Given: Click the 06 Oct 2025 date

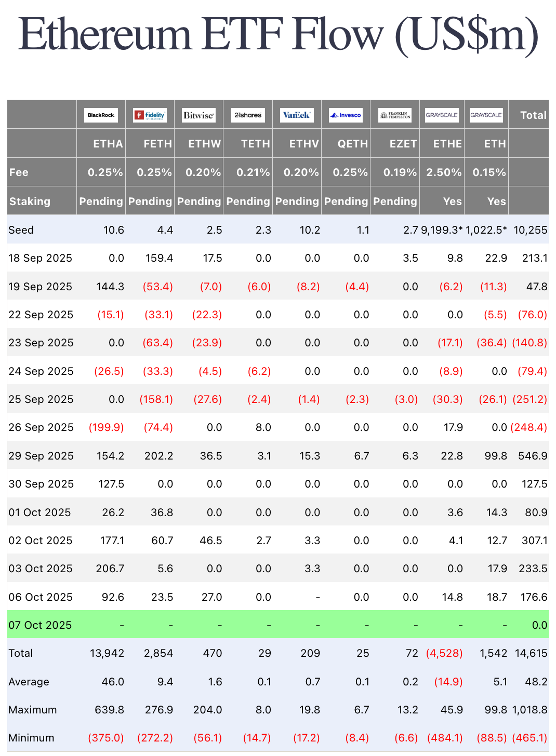Looking at the screenshot, I should point(41,597).
